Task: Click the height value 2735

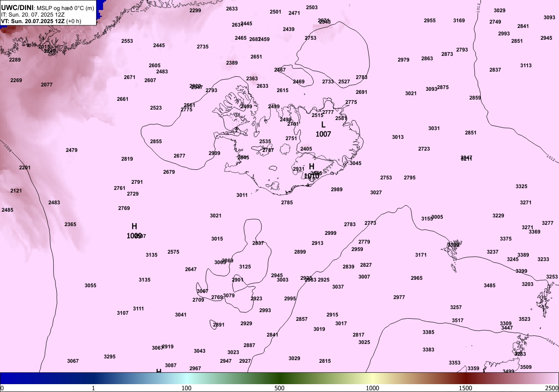Action: (x=203, y=47)
